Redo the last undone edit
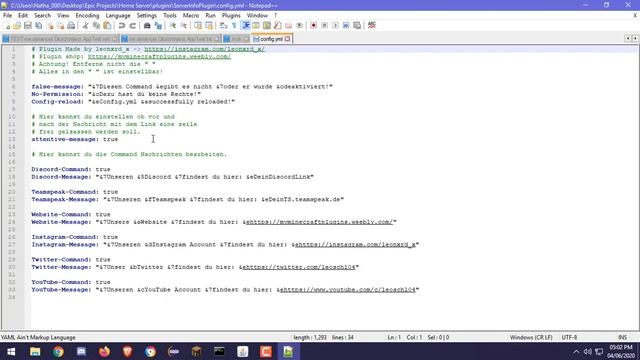The height and width of the screenshot is (360, 640). (x=132, y=25)
